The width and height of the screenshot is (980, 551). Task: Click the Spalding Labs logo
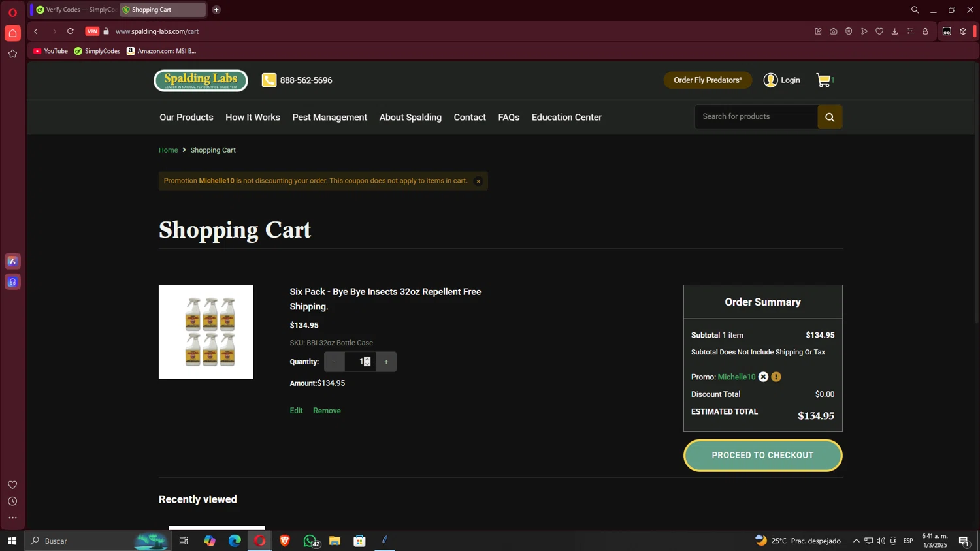[x=201, y=80]
